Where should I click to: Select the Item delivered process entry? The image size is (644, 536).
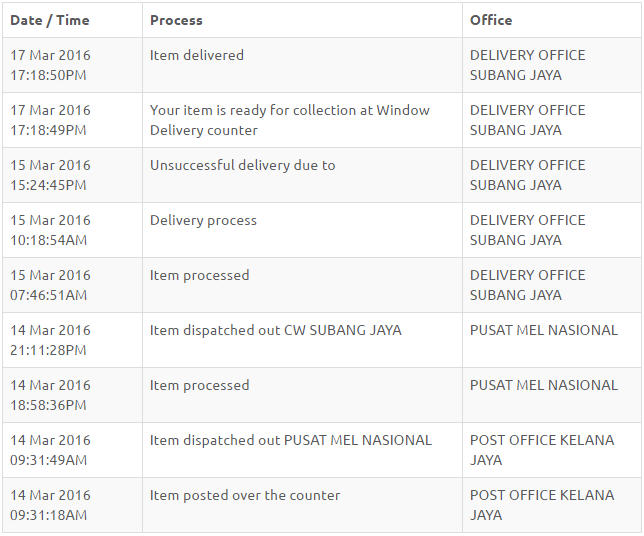point(197,55)
